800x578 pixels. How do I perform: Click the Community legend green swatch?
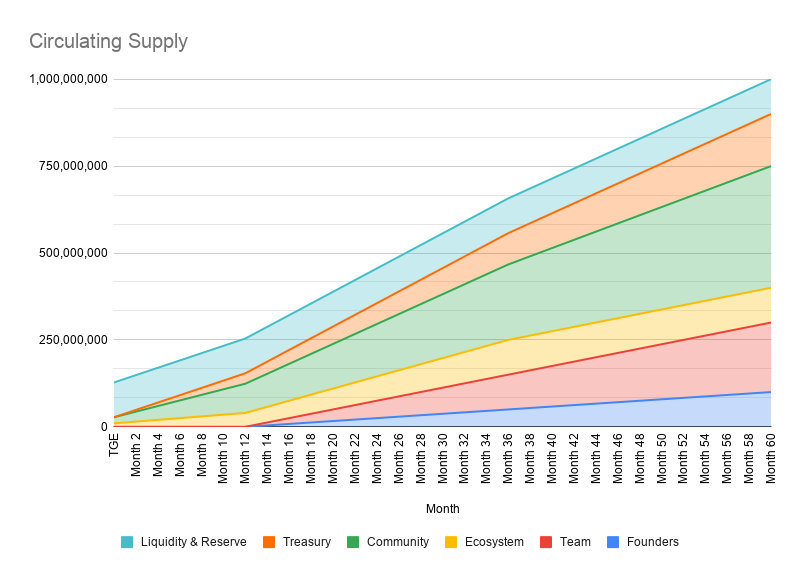[x=353, y=542]
